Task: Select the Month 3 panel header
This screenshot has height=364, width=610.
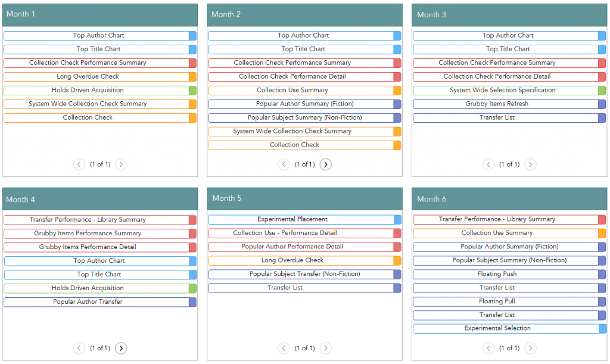Action: pyautogui.click(x=509, y=15)
